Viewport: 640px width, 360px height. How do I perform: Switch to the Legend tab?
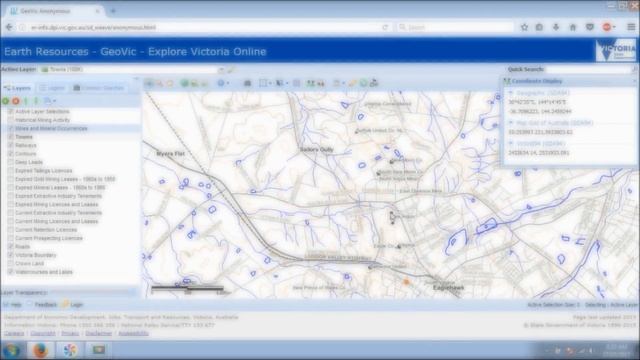(x=52, y=88)
